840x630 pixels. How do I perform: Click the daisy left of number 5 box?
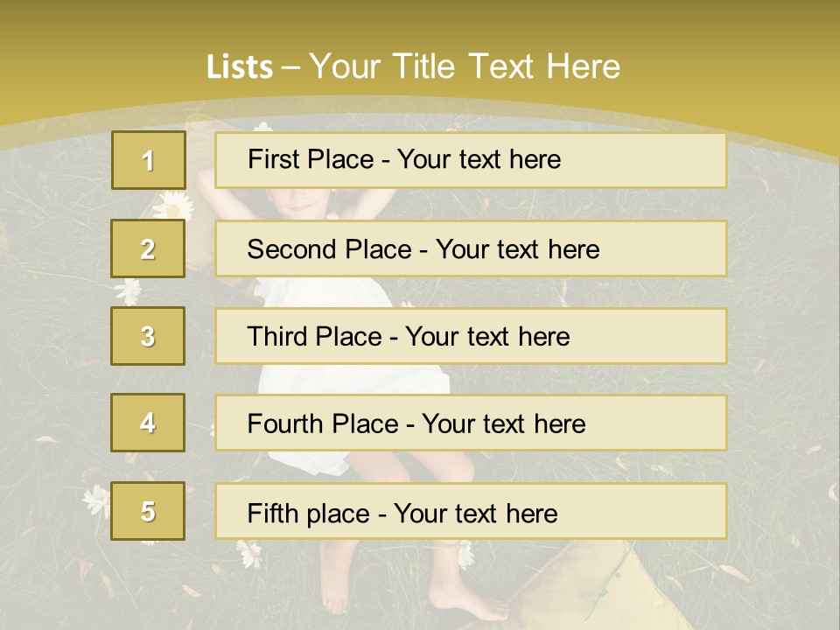pyautogui.click(x=95, y=500)
